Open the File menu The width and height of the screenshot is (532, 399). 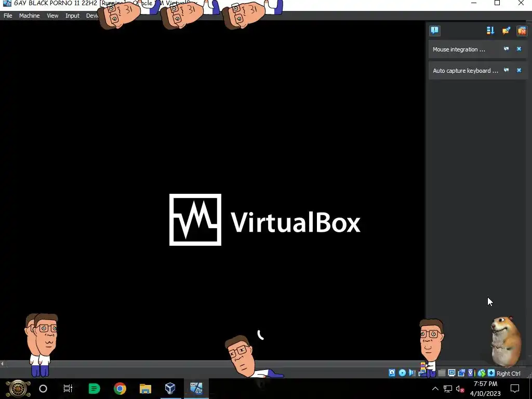[x=8, y=16]
